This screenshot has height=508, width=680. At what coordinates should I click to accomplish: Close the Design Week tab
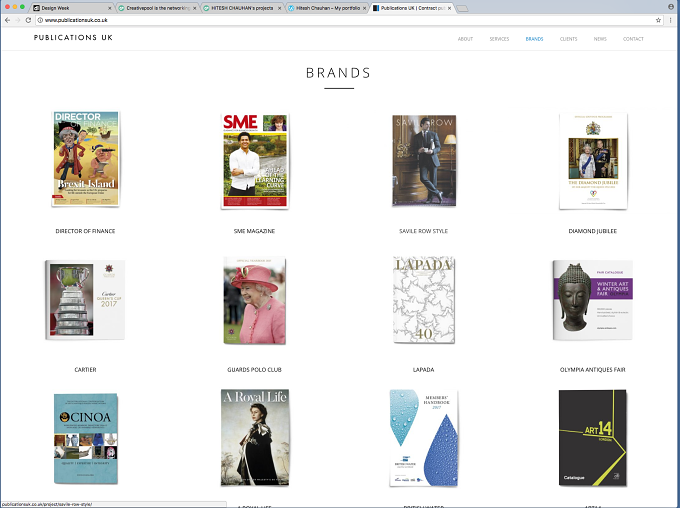click(x=109, y=8)
